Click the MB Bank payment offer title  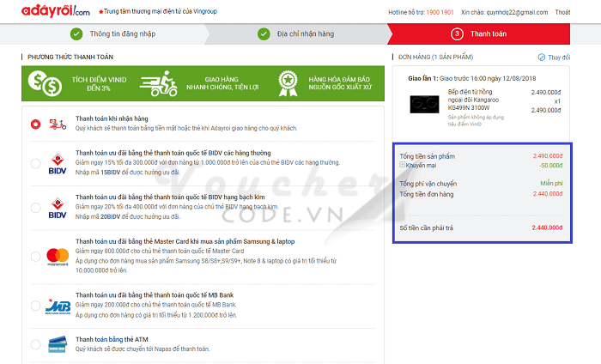155,295
